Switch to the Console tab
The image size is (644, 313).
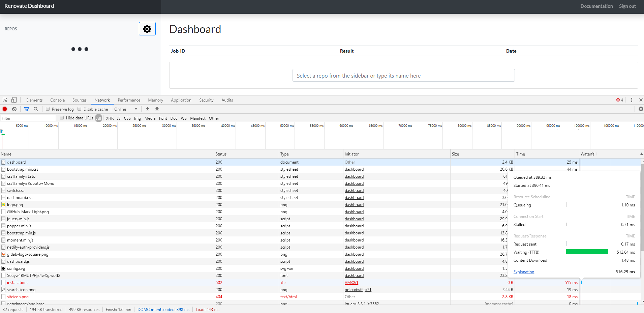point(57,100)
